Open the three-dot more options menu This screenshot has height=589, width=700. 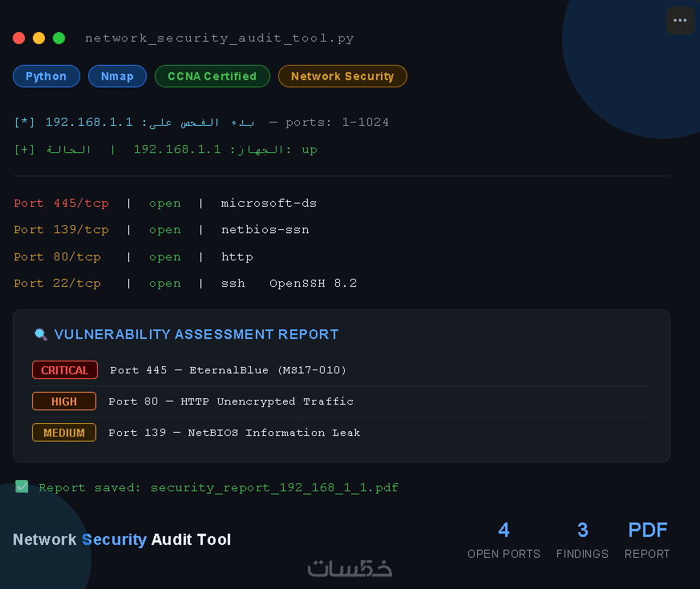(680, 21)
